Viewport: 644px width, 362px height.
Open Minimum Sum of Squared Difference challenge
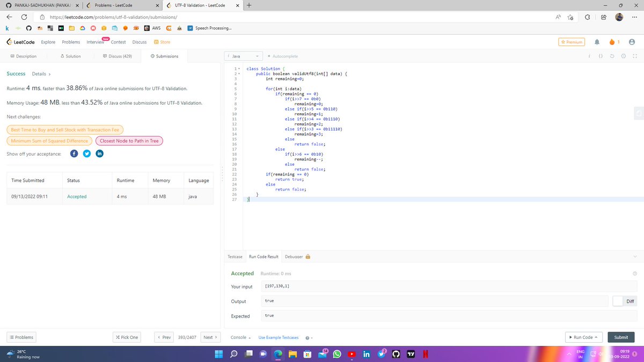point(49,141)
